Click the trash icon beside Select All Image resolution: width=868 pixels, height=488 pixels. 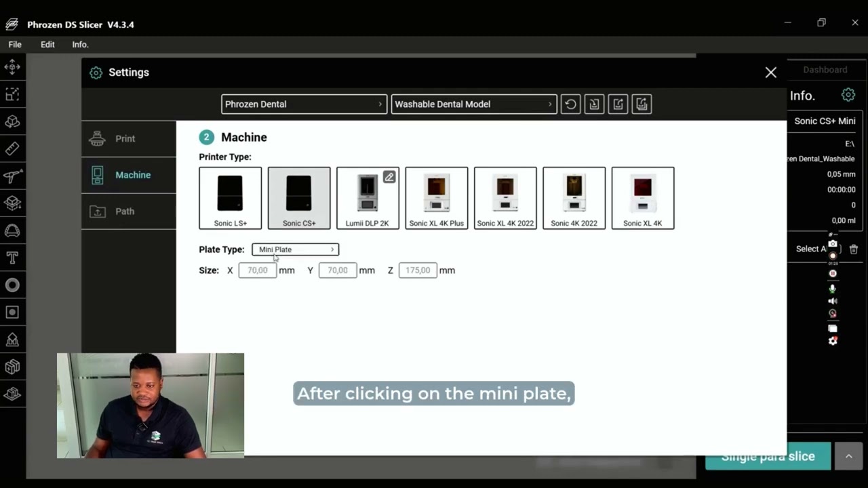854,249
